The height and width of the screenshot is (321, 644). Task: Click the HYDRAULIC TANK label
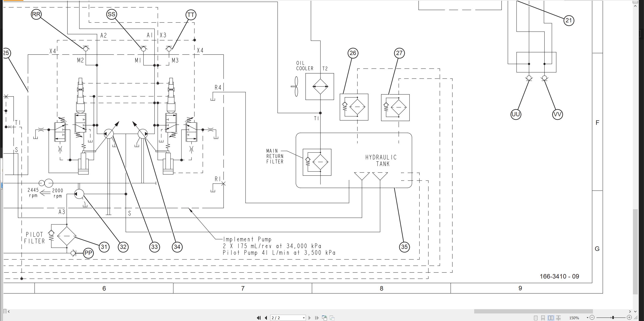point(381,160)
